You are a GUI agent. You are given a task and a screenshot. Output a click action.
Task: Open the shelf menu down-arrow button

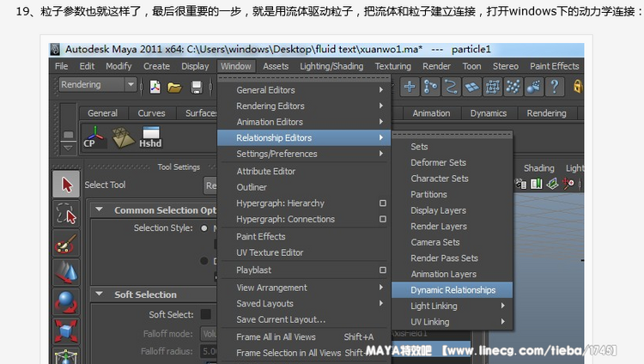[x=68, y=147]
